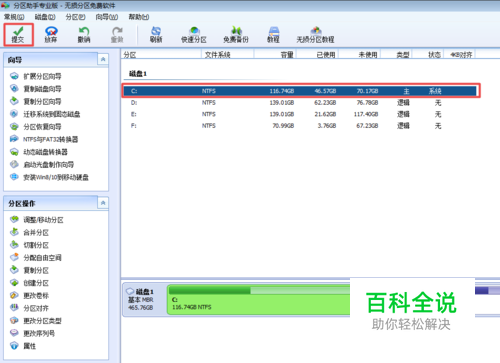Select 调整/移动分区 operation
Screen dimensions: 500x363
[37, 220]
